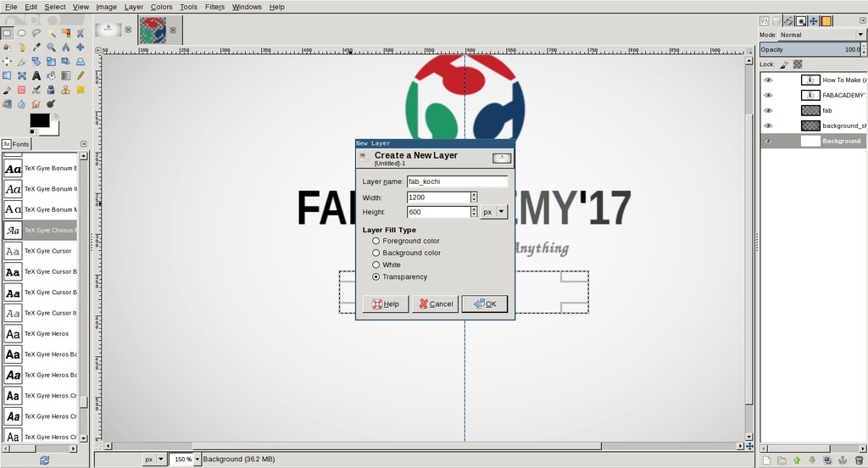
Task: Increase Width value with spinner
Action: pos(474,194)
